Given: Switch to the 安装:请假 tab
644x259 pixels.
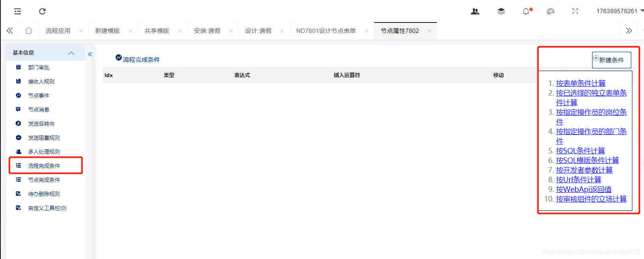Looking at the screenshot, I should tap(207, 31).
